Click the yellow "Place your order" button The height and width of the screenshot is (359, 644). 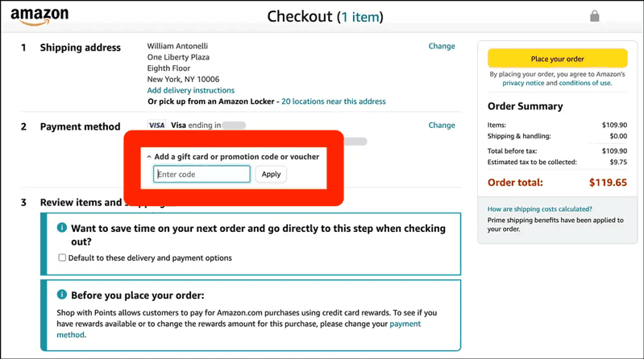[x=557, y=59]
